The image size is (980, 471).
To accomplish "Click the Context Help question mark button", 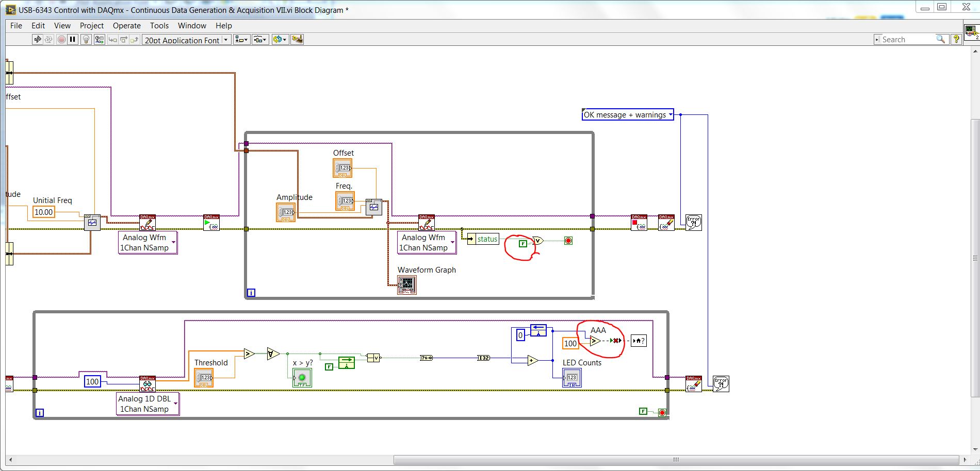I will [956, 40].
